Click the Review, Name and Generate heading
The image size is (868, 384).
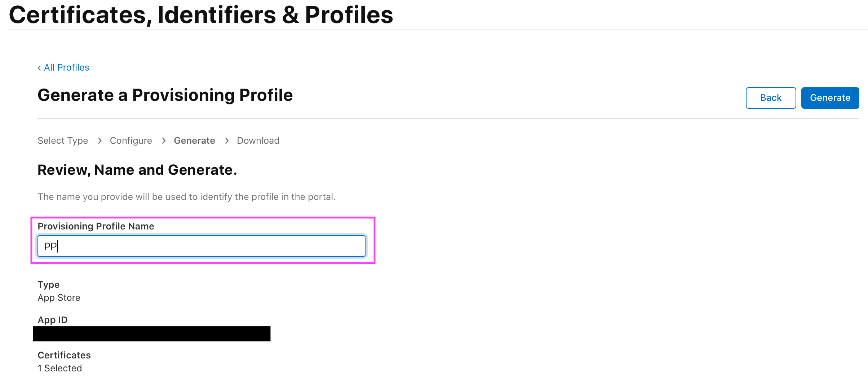pos(137,170)
